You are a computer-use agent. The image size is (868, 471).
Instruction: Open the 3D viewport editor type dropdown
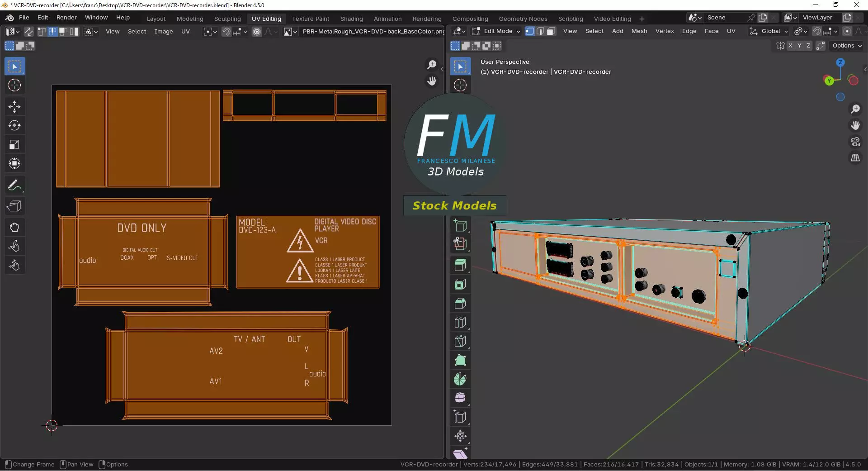[x=459, y=31]
